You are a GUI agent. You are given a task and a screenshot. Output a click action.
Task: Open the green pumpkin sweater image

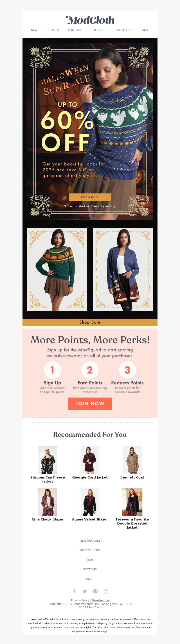coord(57,269)
